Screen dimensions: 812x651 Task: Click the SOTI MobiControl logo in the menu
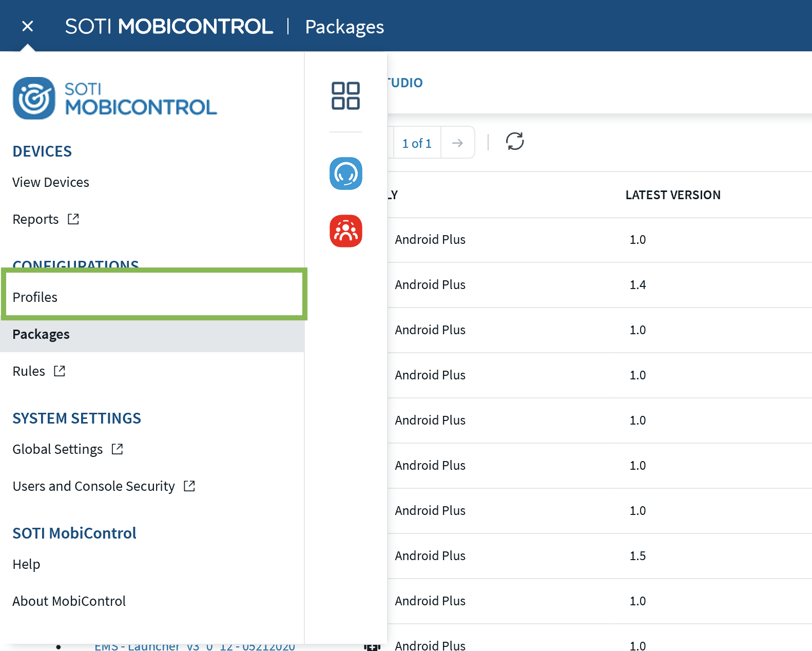click(115, 98)
